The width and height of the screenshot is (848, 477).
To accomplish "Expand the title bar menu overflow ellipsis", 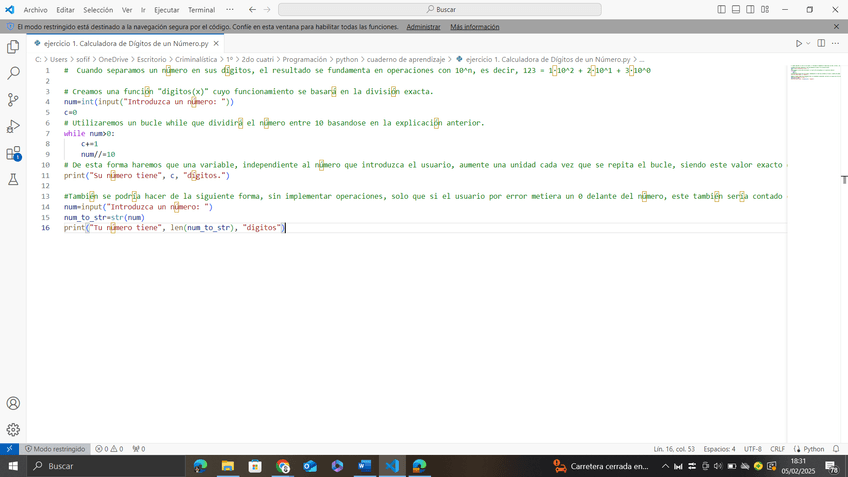I will click(x=230, y=9).
